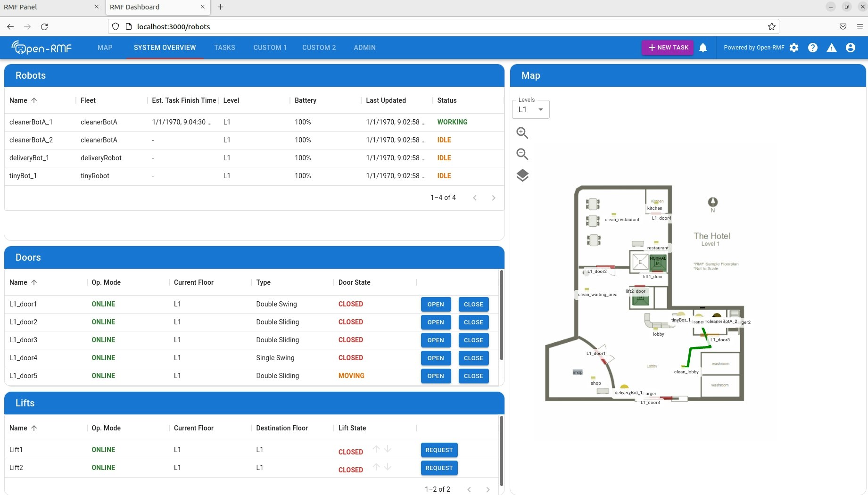This screenshot has width=868, height=495.
Task: Switch to the TASKS tab
Action: (x=224, y=47)
